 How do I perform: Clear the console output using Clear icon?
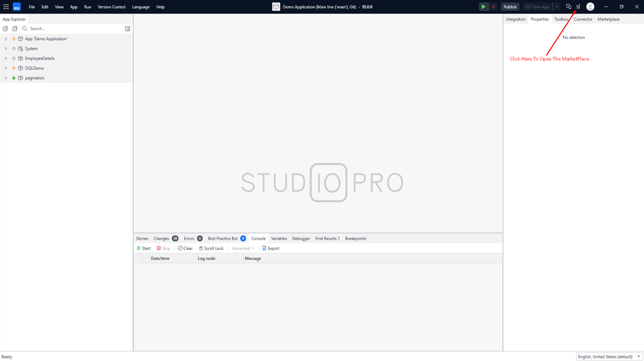click(x=185, y=248)
